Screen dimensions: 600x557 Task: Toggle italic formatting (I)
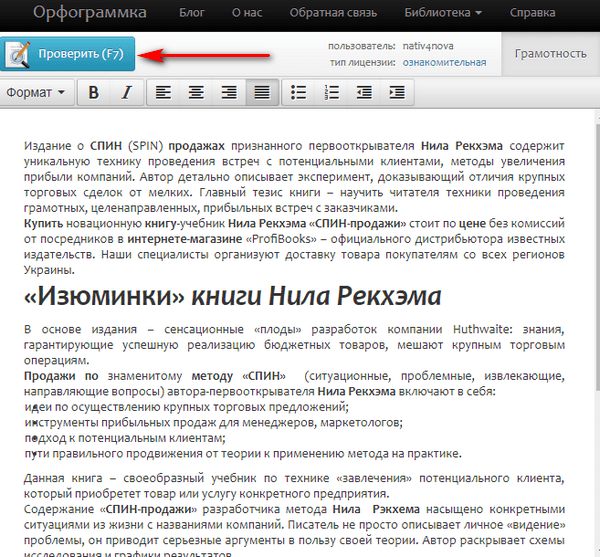click(x=127, y=92)
